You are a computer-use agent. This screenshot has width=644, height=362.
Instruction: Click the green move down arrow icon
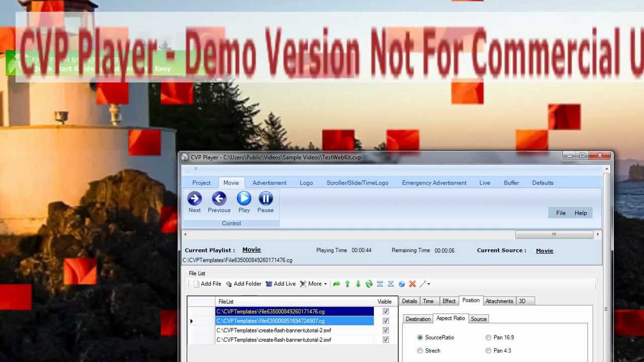(358, 284)
